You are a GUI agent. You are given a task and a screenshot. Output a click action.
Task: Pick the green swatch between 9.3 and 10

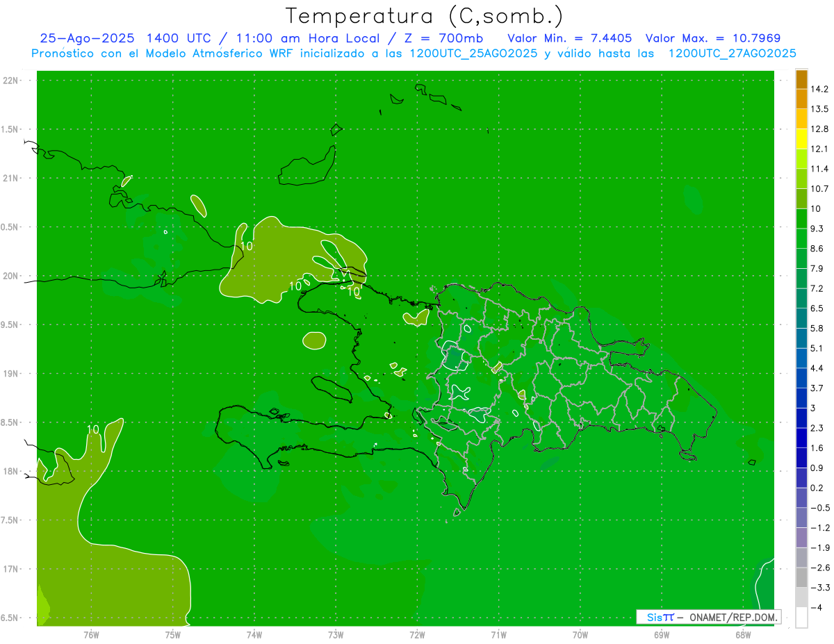point(801,219)
